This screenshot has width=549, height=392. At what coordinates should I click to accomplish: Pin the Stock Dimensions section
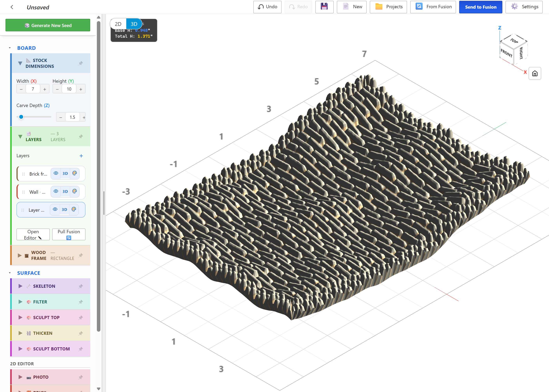click(81, 63)
